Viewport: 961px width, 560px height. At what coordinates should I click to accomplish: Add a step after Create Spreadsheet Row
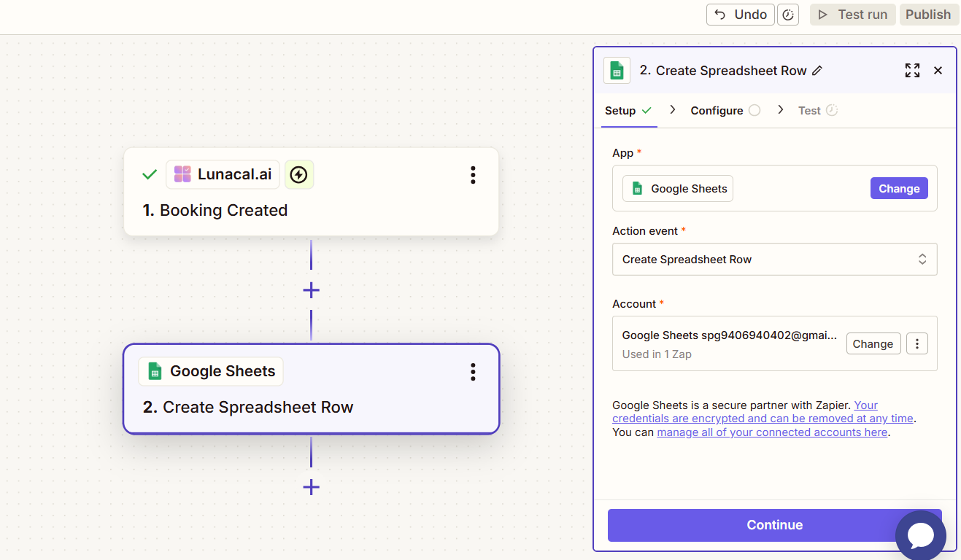(311, 487)
